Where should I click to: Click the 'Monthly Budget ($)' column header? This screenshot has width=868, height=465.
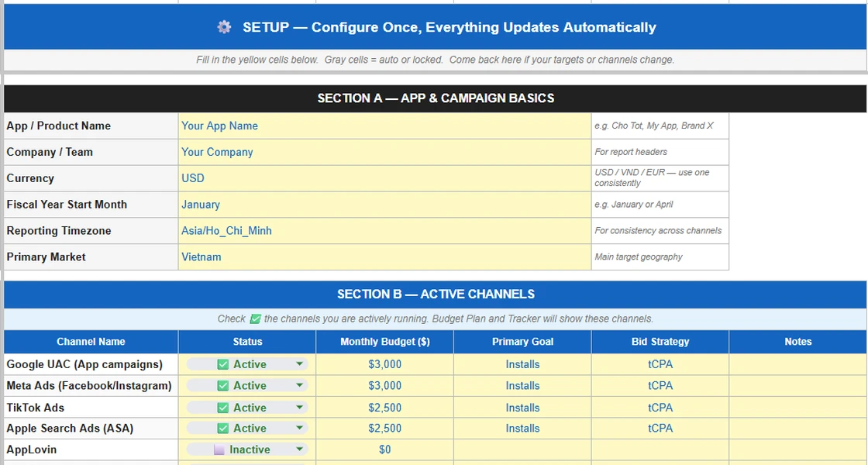(x=384, y=342)
